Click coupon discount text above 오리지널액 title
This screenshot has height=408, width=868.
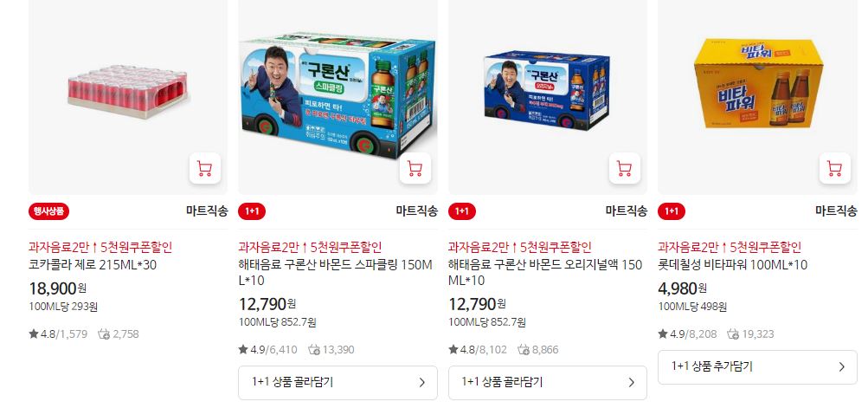tap(520, 247)
